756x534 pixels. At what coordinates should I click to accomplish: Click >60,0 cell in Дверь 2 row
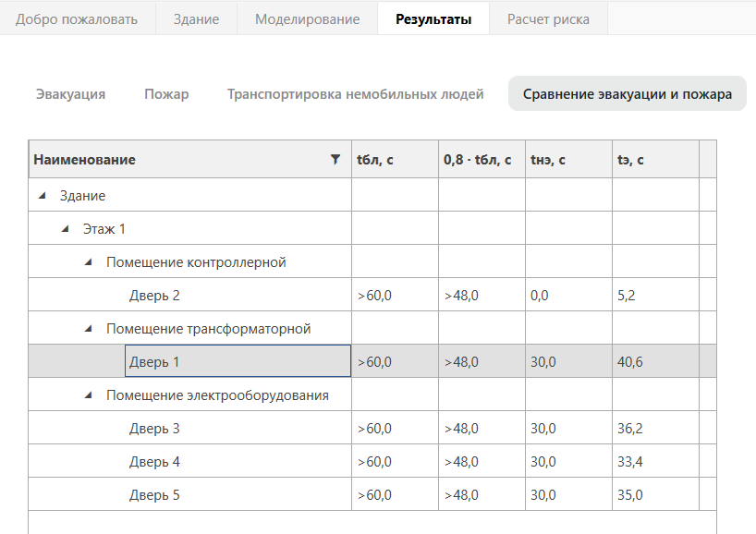pos(395,296)
